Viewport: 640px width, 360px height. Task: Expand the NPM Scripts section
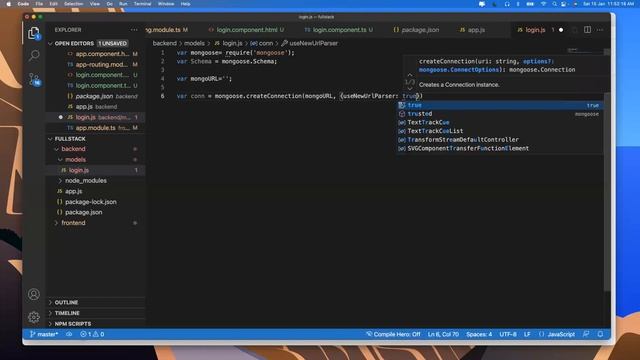pos(96,324)
